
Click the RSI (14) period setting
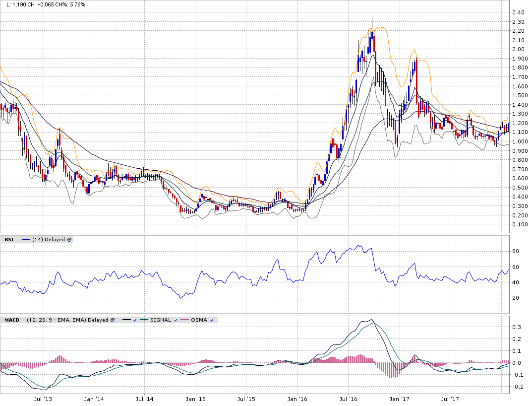tap(37, 240)
